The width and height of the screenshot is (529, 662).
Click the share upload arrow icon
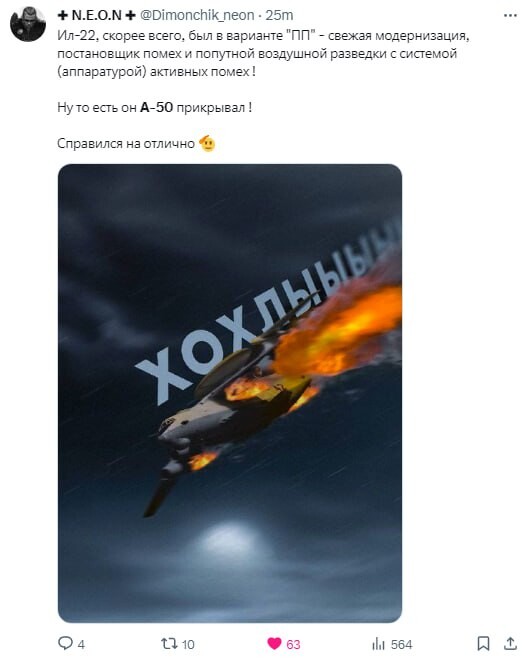[510, 643]
